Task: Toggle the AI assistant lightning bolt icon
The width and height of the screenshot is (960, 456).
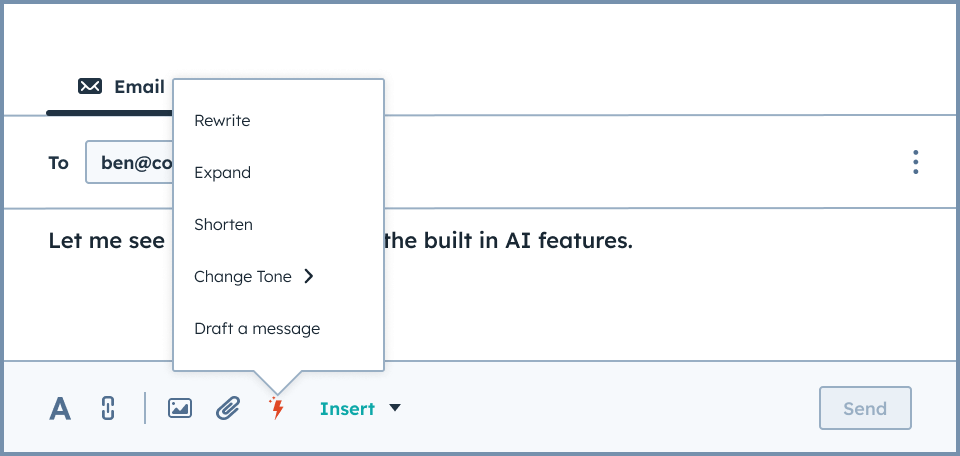Action: [x=277, y=408]
